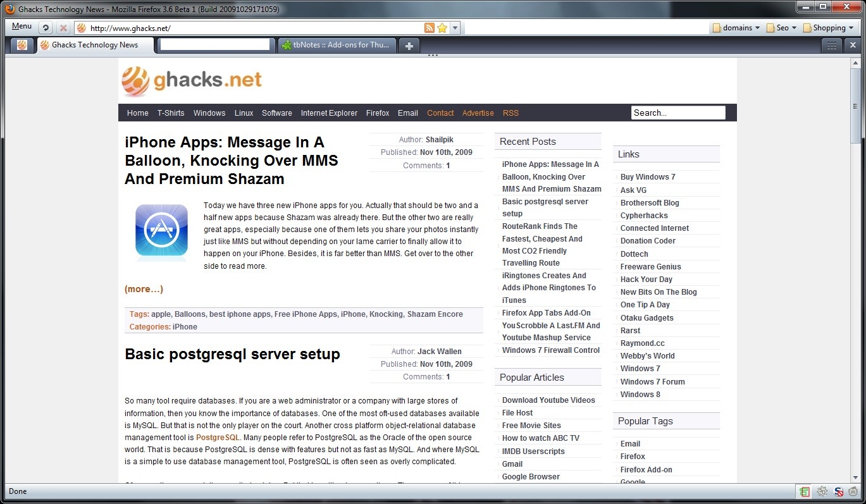Switch to Ghacks Technology News tab

(x=96, y=45)
